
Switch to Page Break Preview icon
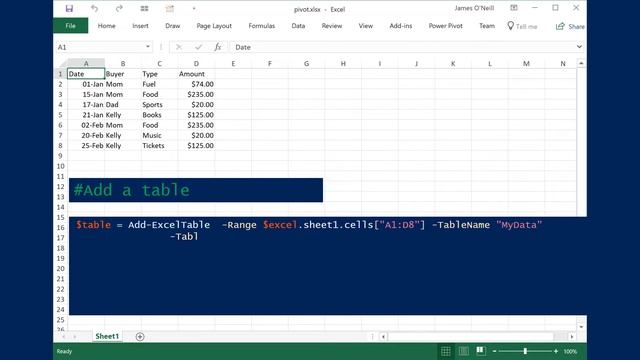click(480, 351)
